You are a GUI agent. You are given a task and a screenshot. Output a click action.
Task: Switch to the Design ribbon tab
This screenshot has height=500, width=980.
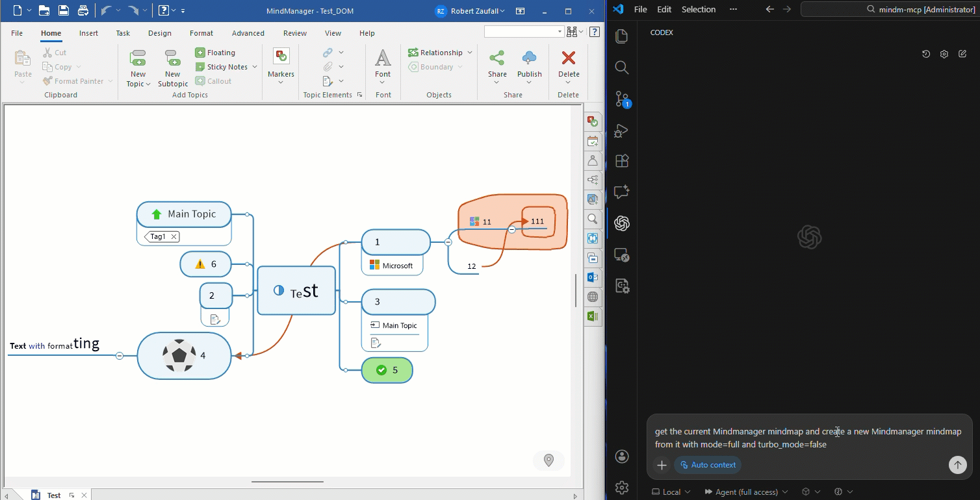(x=159, y=33)
